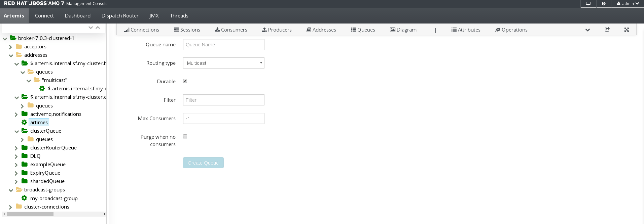Expand the activemq.notifications node

pos(16,115)
